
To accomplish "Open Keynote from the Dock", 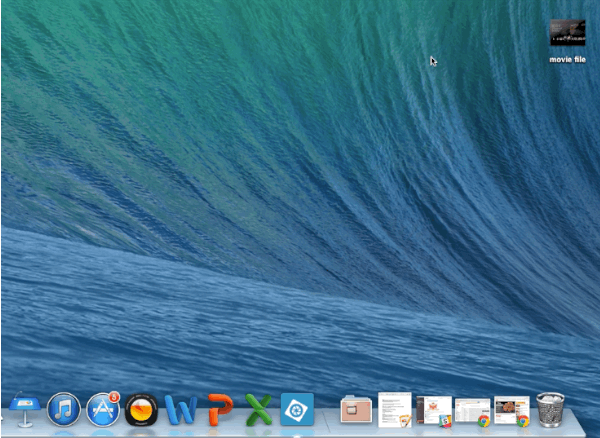I will (25, 411).
